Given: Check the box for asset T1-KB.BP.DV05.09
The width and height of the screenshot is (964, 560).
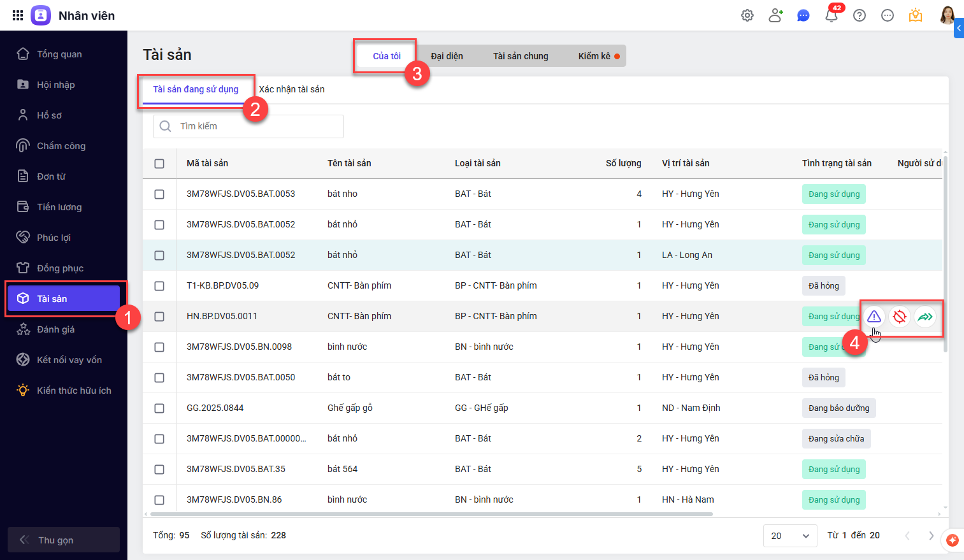Looking at the screenshot, I should pyautogui.click(x=159, y=286).
